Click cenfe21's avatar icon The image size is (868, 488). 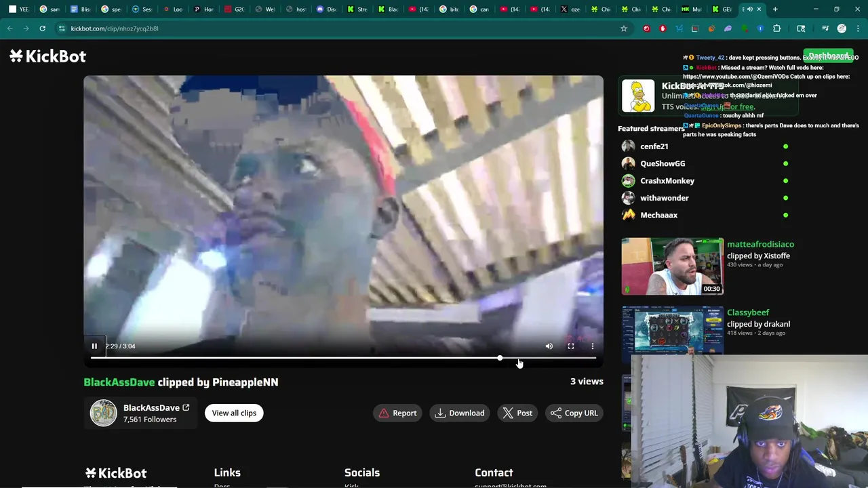point(629,146)
